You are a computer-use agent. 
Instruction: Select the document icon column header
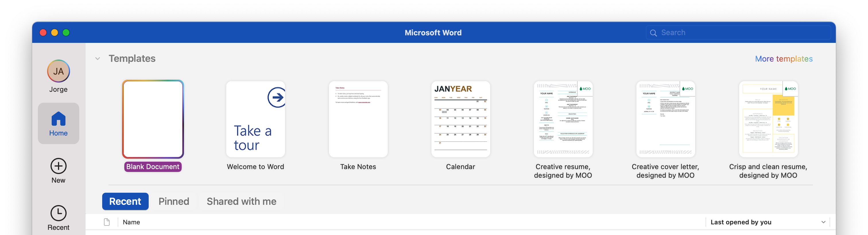107,222
